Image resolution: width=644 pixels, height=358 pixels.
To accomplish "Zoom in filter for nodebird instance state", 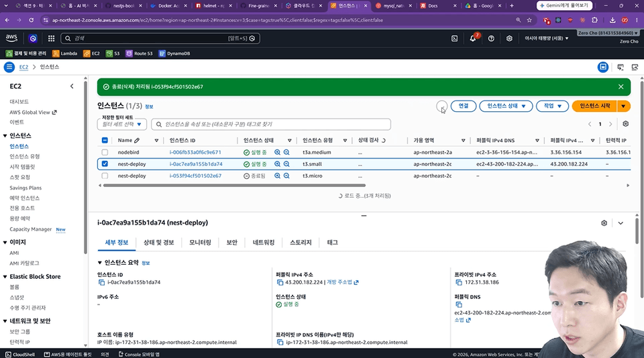I will point(277,152).
